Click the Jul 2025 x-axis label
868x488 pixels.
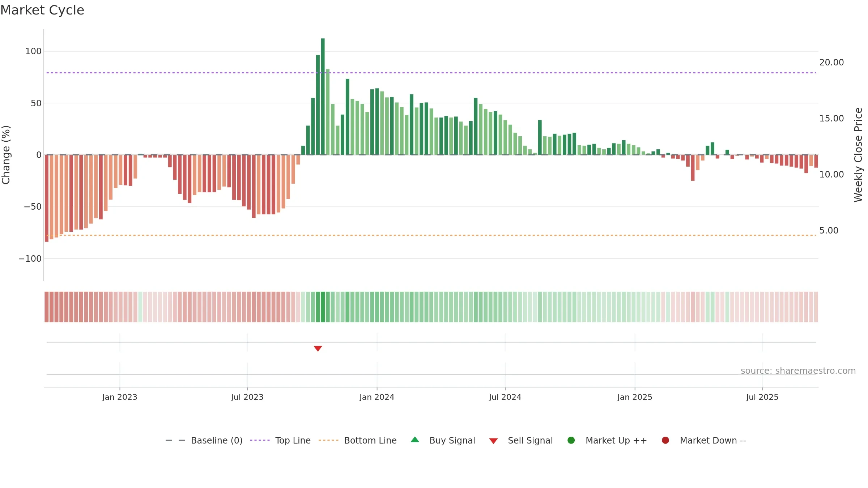pos(762,397)
